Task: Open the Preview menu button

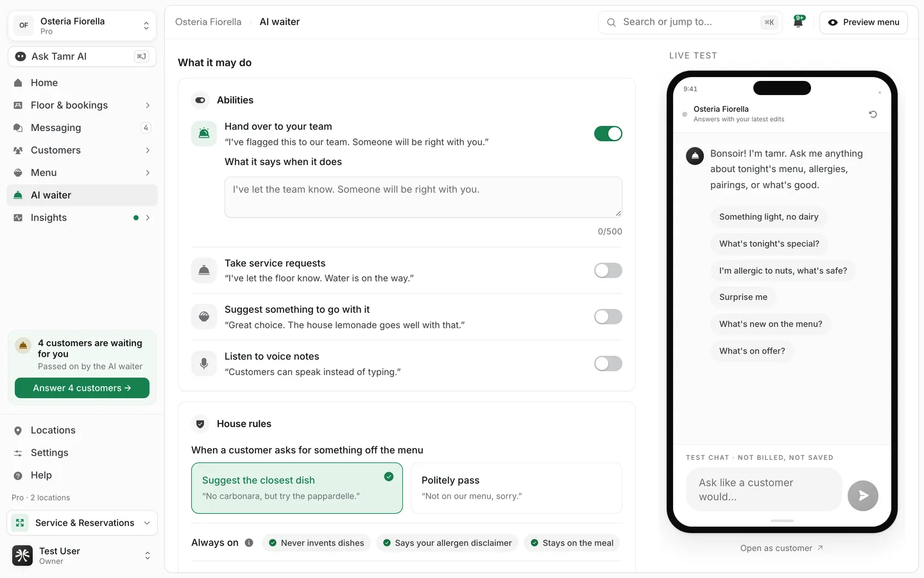Action: click(x=863, y=22)
